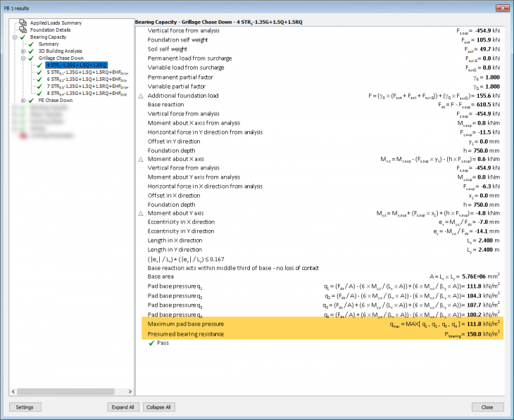Click the highlighted Maximum pad base pressure row
The width and height of the screenshot is (514, 420).
322,324
